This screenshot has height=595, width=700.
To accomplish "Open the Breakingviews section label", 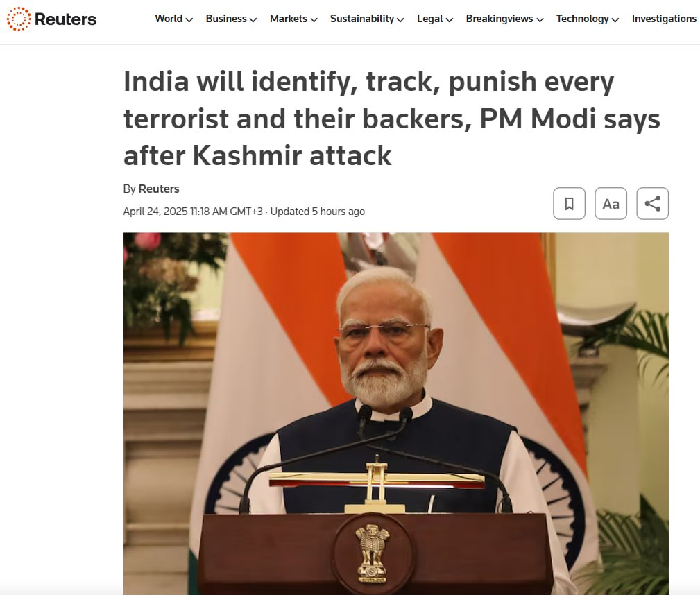I will pyautogui.click(x=500, y=19).
